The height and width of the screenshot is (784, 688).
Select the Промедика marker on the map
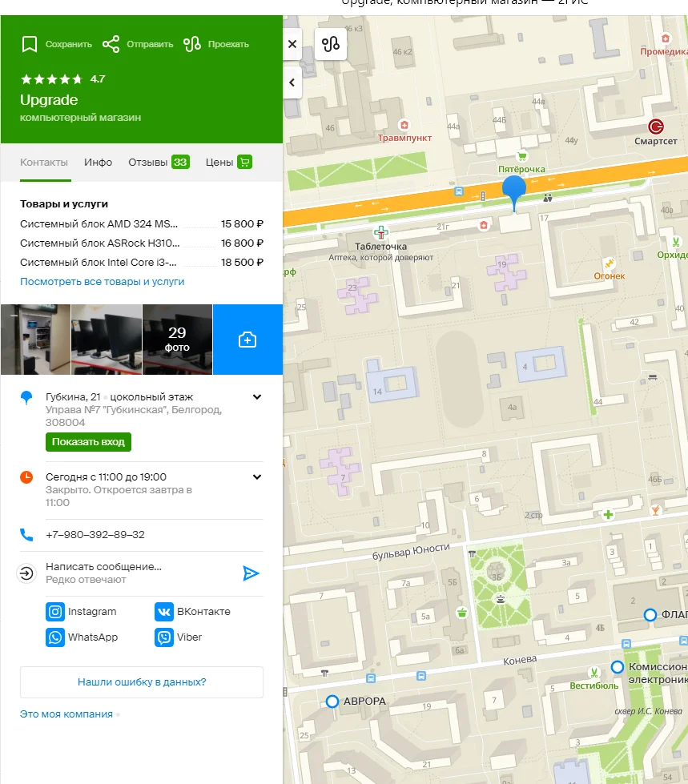(x=665, y=39)
